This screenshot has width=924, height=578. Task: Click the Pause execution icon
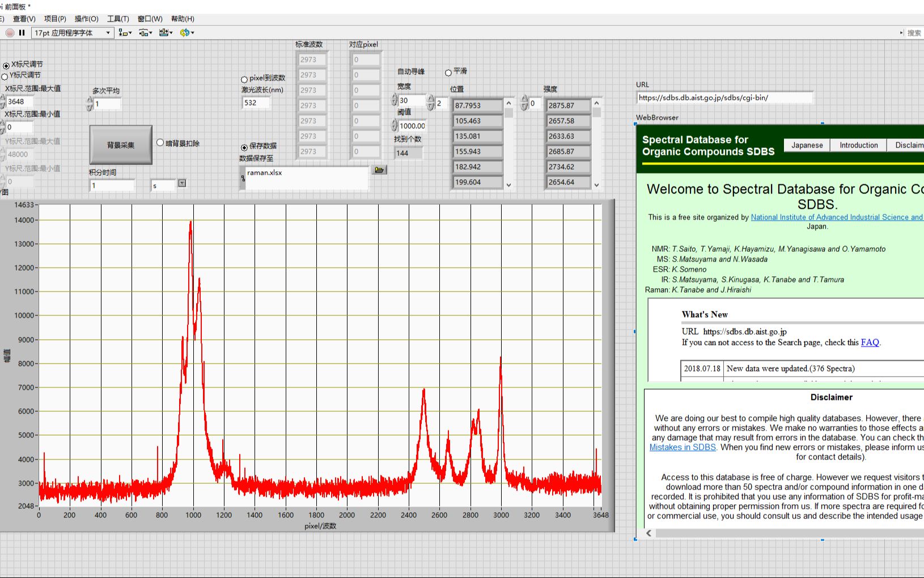click(22, 33)
